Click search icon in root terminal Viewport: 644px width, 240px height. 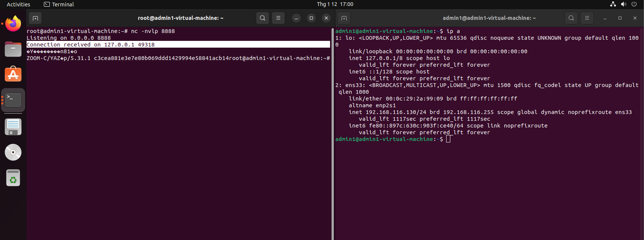coord(263,18)
